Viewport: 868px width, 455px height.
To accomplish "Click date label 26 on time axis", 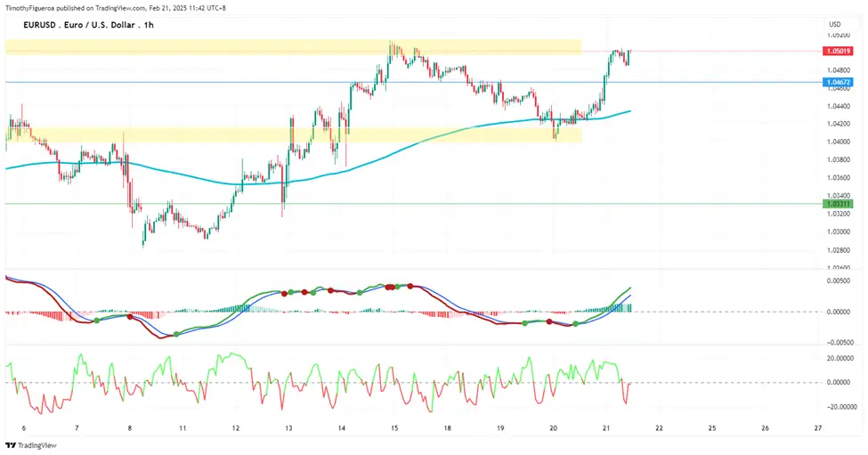I will click(x=766, y=428).
